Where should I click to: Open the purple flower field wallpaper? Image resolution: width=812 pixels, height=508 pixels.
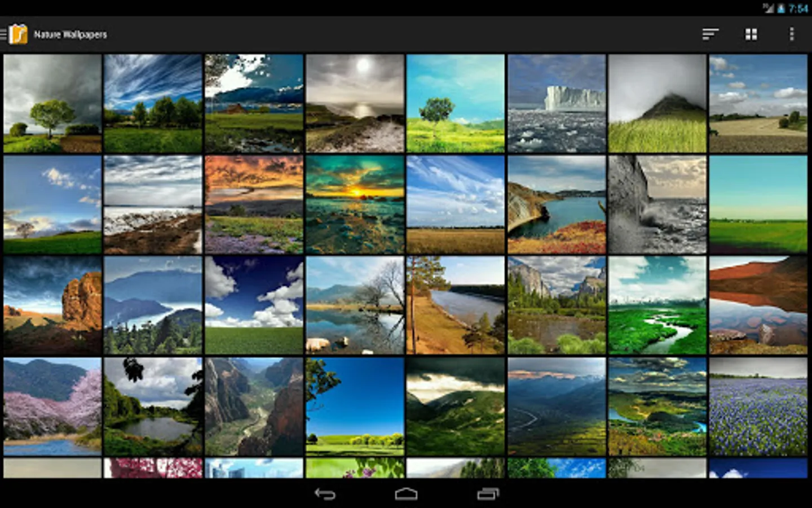(x=758, y=406)
